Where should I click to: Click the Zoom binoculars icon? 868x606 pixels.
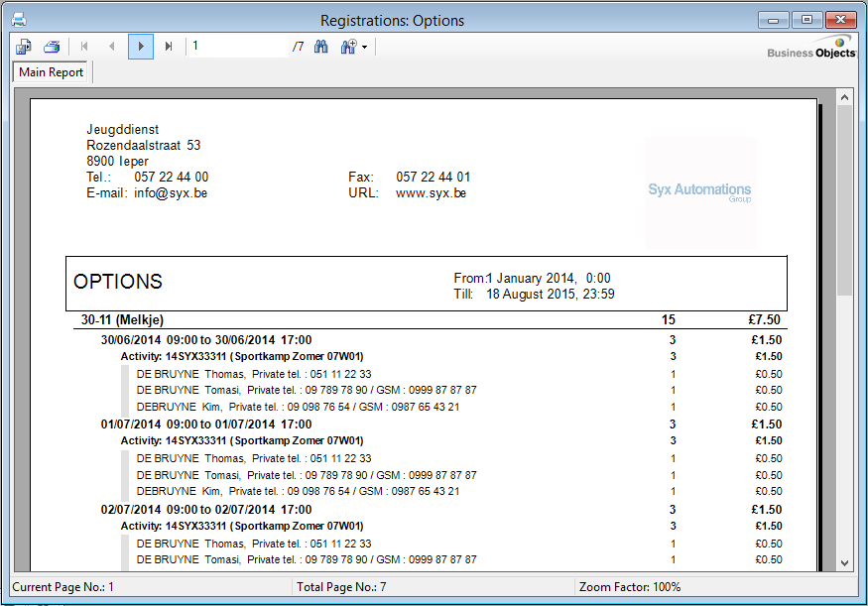[348, 47]
